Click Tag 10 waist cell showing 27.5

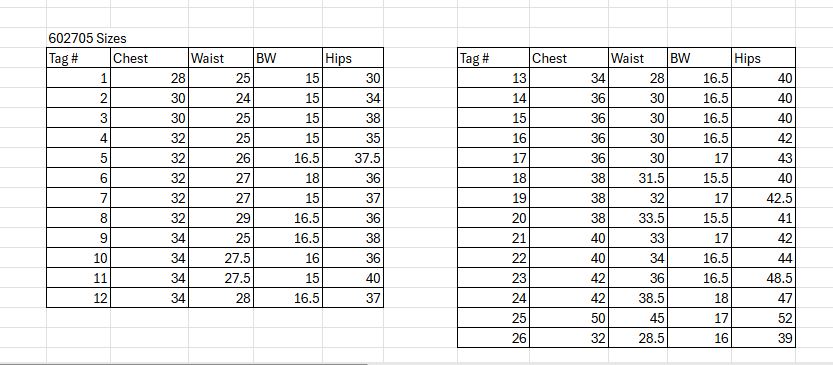click(220, 258)
